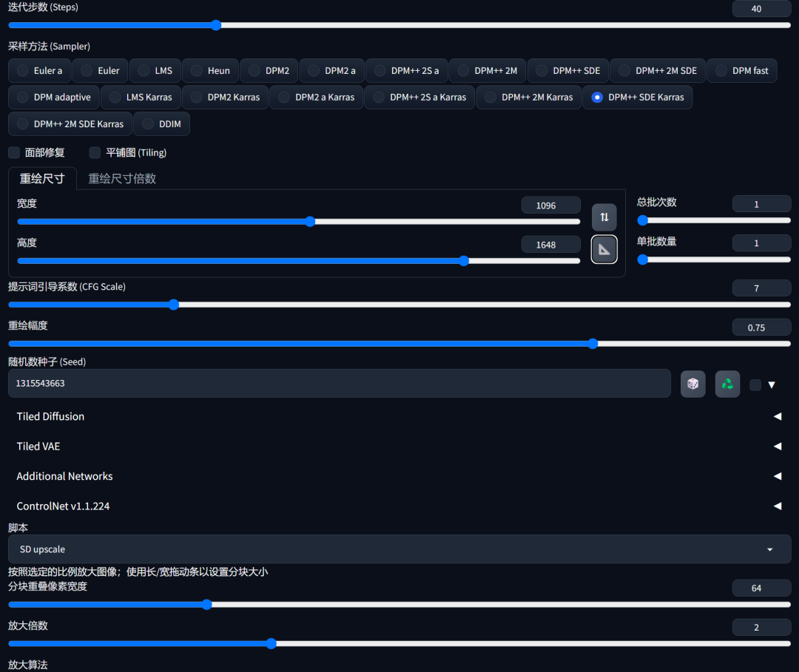Select the 重绘尺寸 tab
Viewport: 799px width, 672px height.
click(x=42, y=178)
